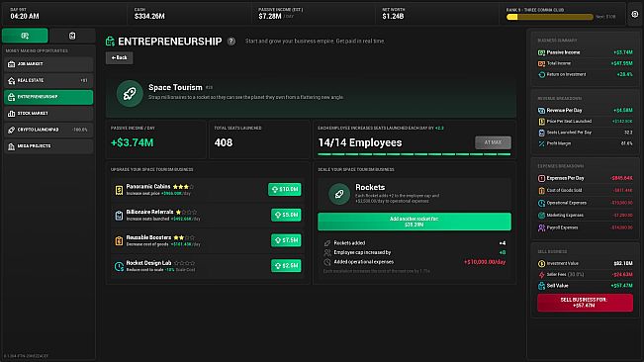Switch to the money opportunities tab
The height and width of the screenshot is (362, 644).
click(25, 36)
